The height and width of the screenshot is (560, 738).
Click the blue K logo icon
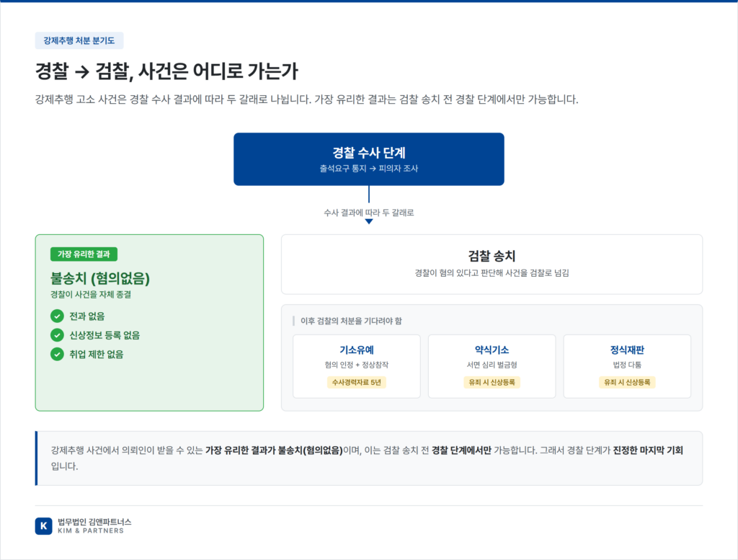[x=43, y=525]
